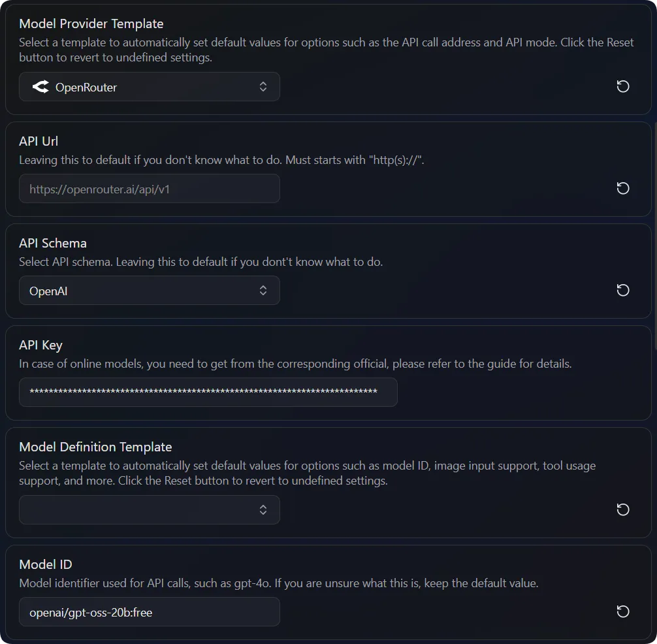This screenshot has width=657, height=644.
Task: Reset the API Url to default
Action: tap(623, 189)
